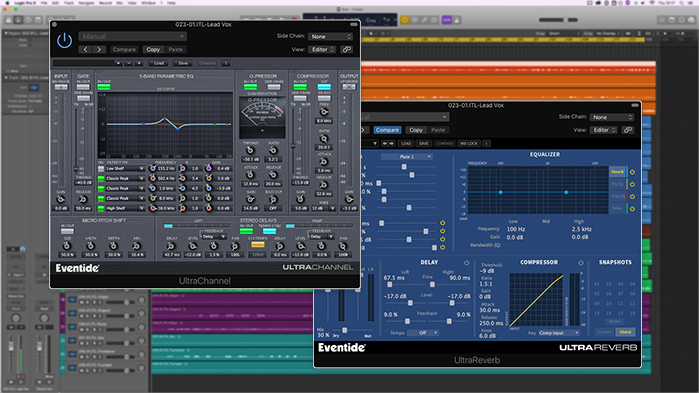The image size is (699, 393).
Task: Go to next preset in UltraChannel
Action: [99, 49]
